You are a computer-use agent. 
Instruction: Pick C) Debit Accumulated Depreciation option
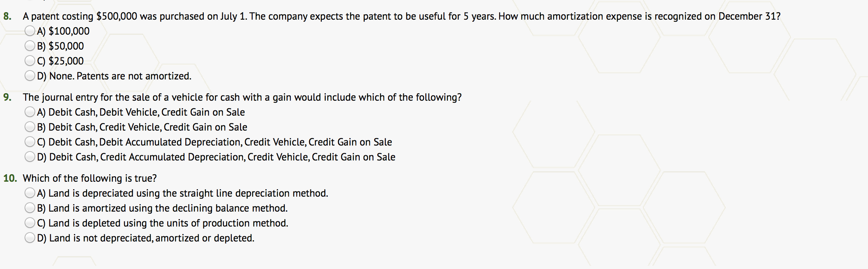click(30, 142)
